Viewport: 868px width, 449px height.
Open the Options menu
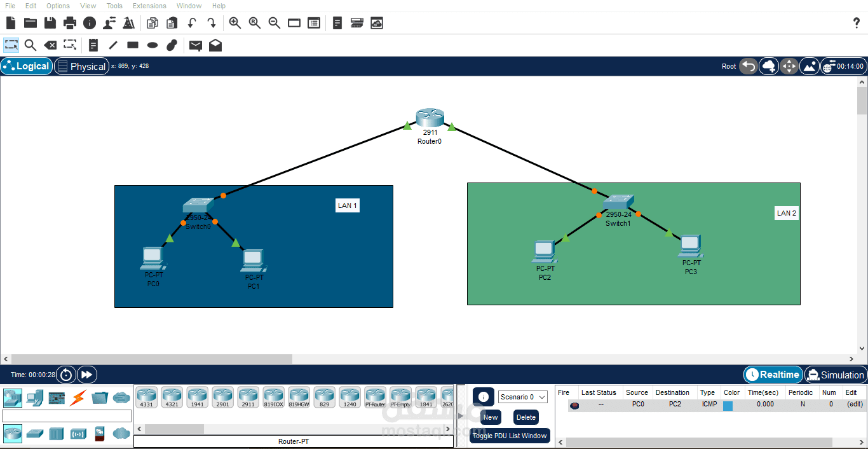coord(58,6)
